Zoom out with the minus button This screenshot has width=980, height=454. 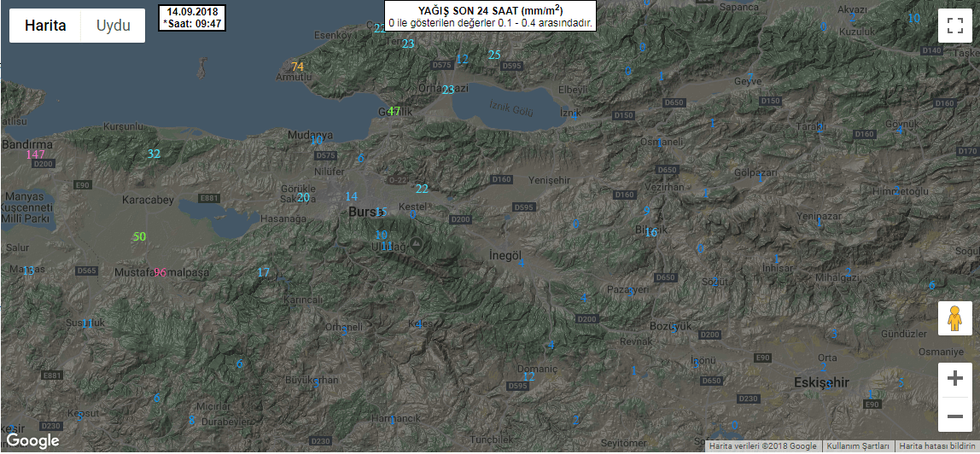click(x=954, y=415)
